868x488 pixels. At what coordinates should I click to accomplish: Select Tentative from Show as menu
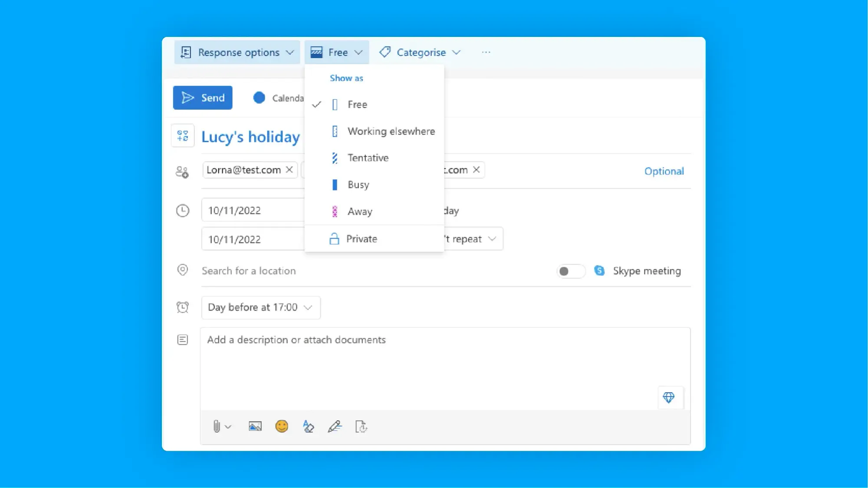tap(368, 157)
